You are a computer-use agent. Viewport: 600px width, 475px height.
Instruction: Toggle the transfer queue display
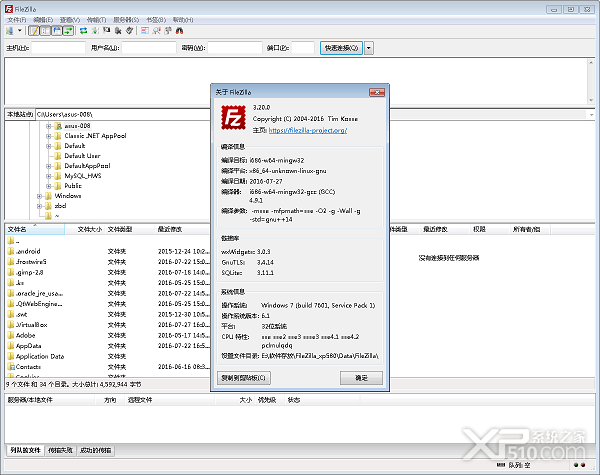68,31
